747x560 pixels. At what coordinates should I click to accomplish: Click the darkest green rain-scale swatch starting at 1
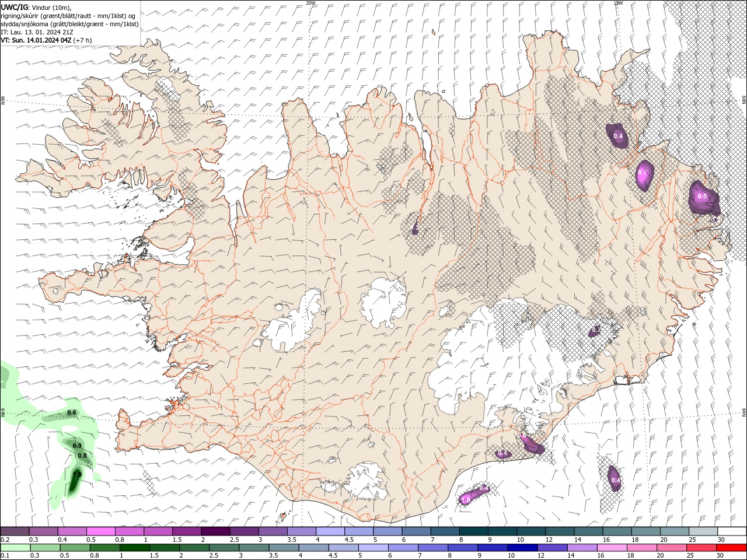pyautogui.click(x=134, y=548)
